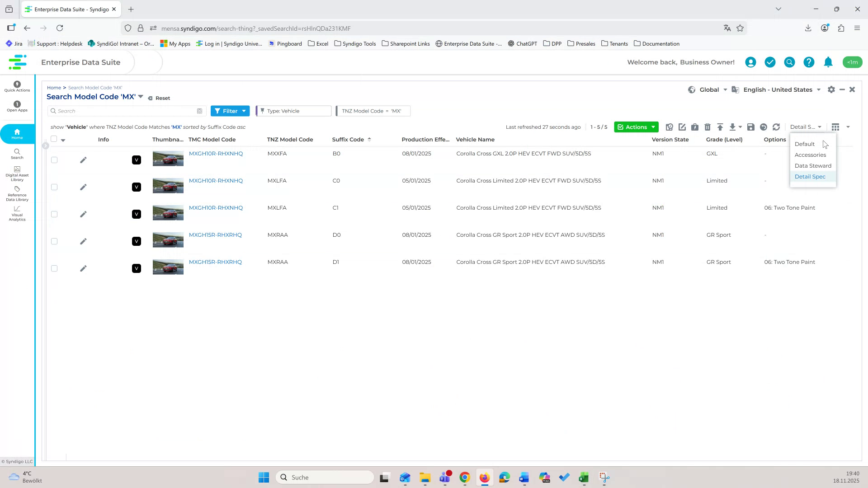Viewport: 868px width, 488px height.
Task: Select the select-all checkbox in header
Action: pos(54,139)
